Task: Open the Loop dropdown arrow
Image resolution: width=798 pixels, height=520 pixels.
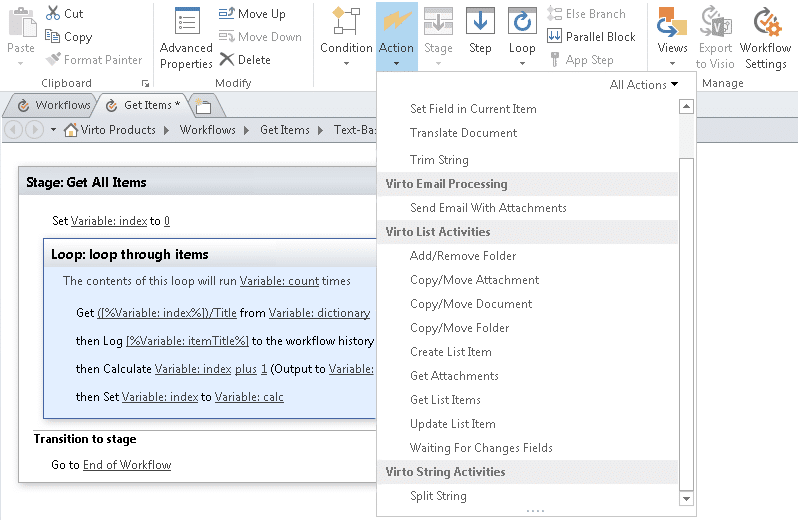Action: click(522, 64)
